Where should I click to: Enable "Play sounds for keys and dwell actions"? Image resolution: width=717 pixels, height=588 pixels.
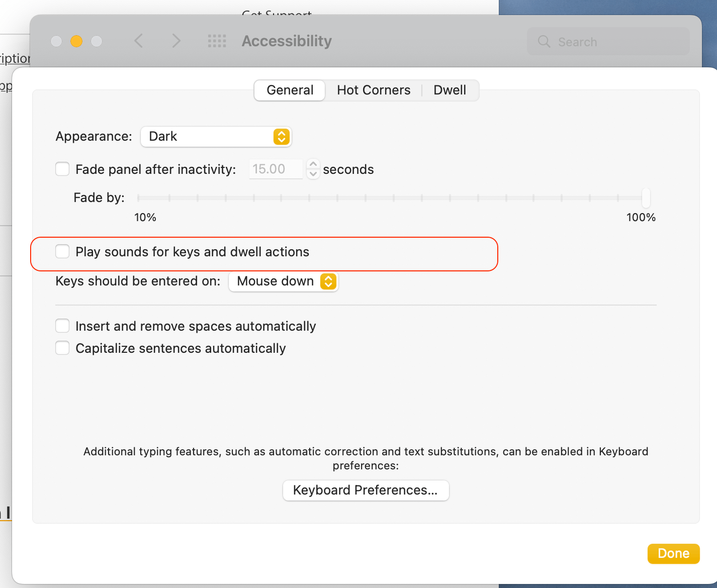[x=62, y=251]
